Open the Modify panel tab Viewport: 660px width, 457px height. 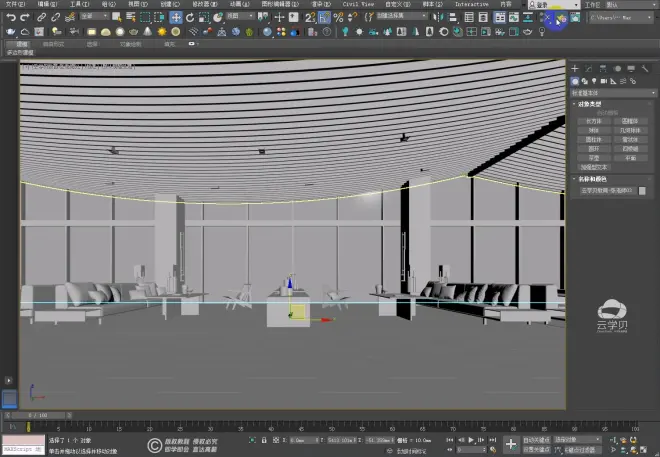pyautogui.click(x=589, y=69)
